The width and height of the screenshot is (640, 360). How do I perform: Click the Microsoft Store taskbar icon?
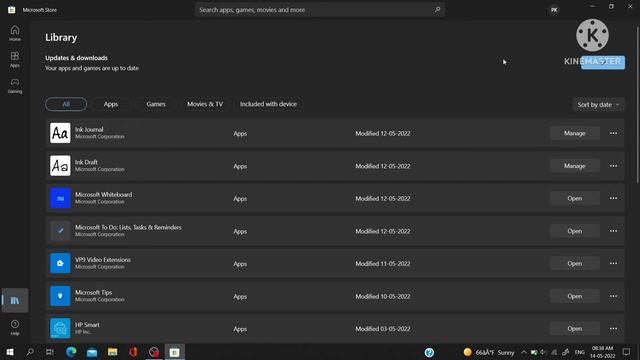point(174,352)
